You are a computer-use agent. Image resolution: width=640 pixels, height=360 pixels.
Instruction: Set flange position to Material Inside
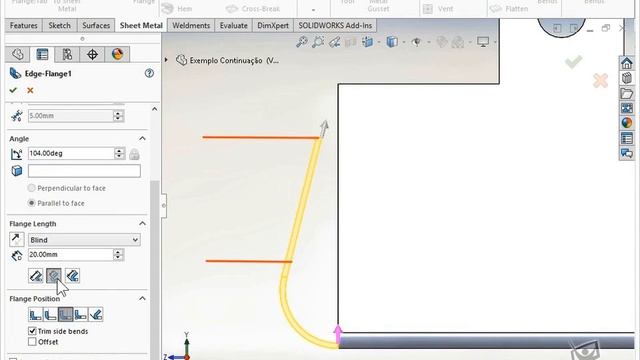click(36, 315)
